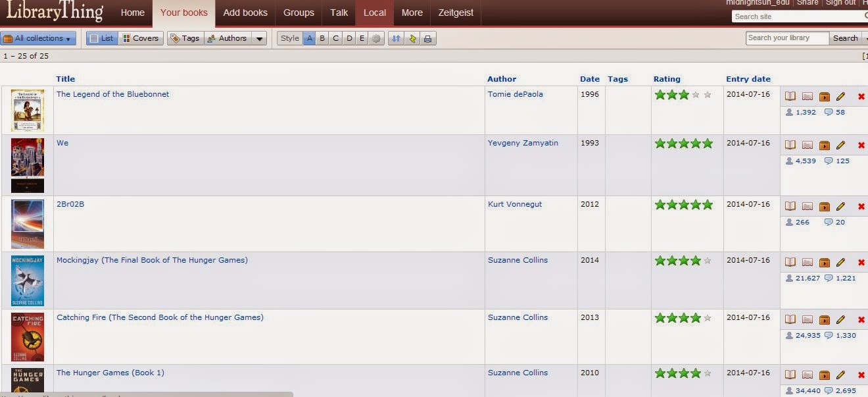Open the Your books tab
The height and width of the screenshot is (397, 868).
point(184,13)
